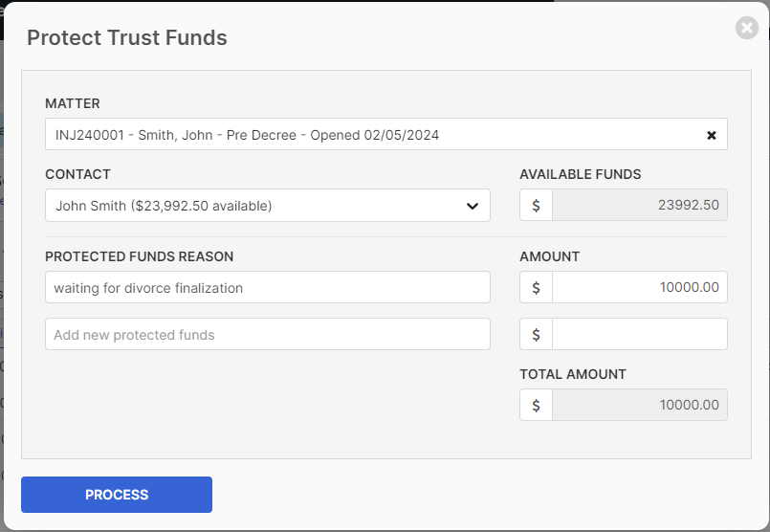
Task: Click the PROCESS button
Action: [x=117, y=495]
